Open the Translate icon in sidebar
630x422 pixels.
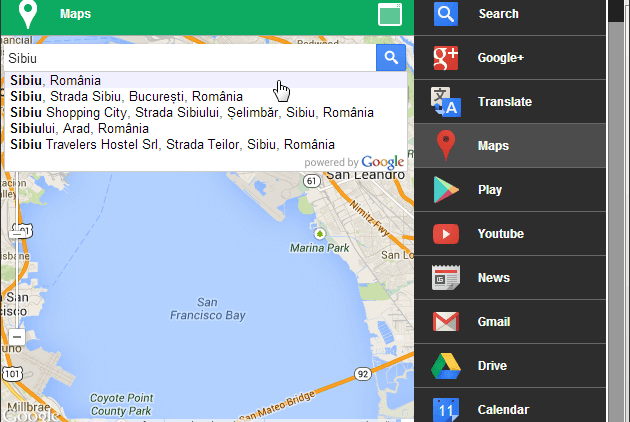pos(446,102)
